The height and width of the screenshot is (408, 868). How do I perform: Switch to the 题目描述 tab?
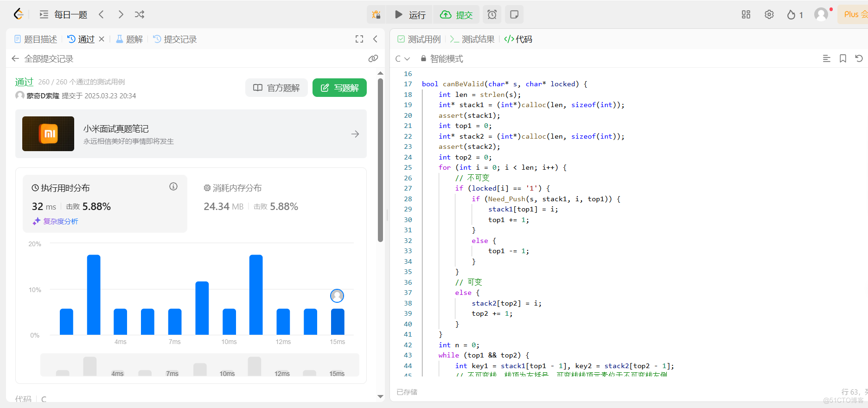(36, 39)
